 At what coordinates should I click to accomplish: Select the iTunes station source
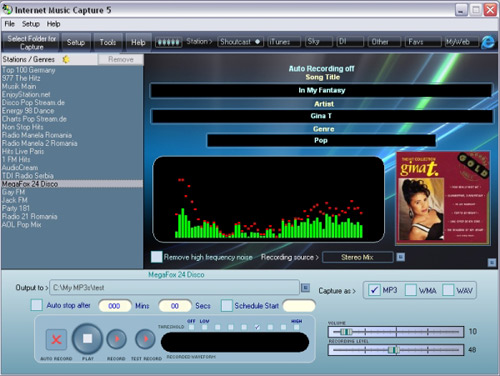tap(284, 42)
